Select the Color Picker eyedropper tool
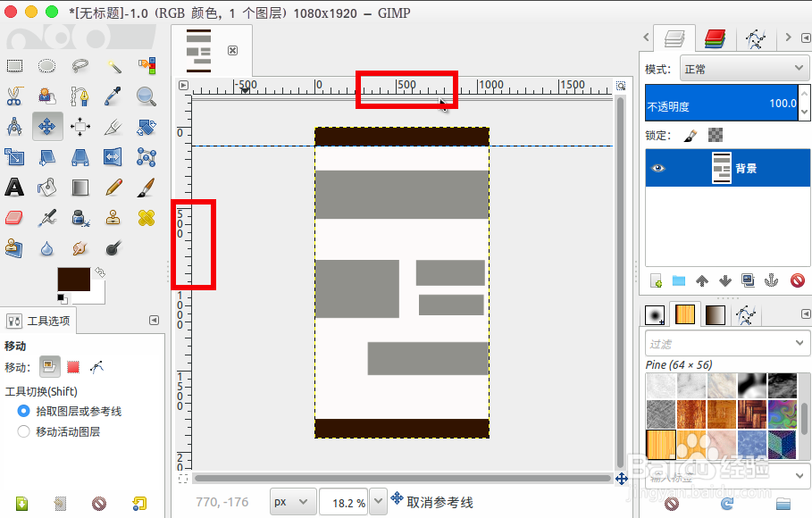Image resolution: width=812 pixels, height=518 pixels. point(113,96)
